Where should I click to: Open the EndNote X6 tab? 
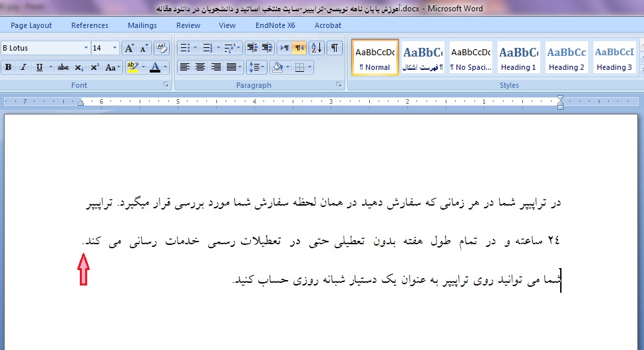pos(275,25)
